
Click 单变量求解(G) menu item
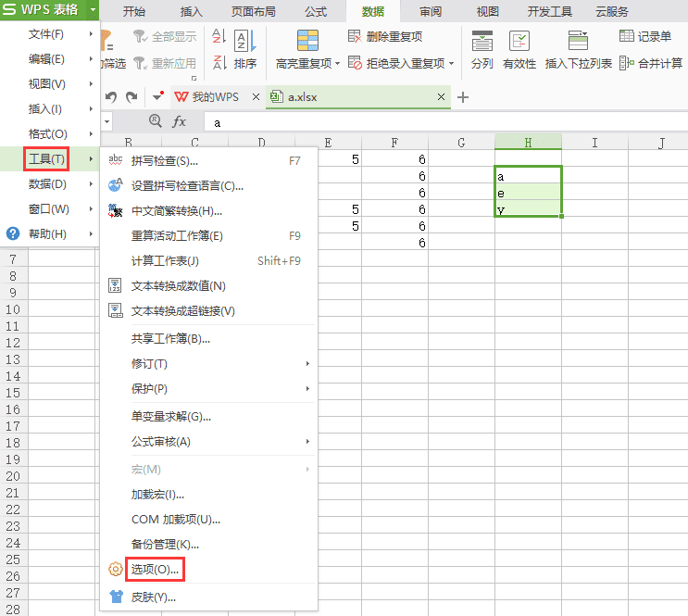point(208,417)
